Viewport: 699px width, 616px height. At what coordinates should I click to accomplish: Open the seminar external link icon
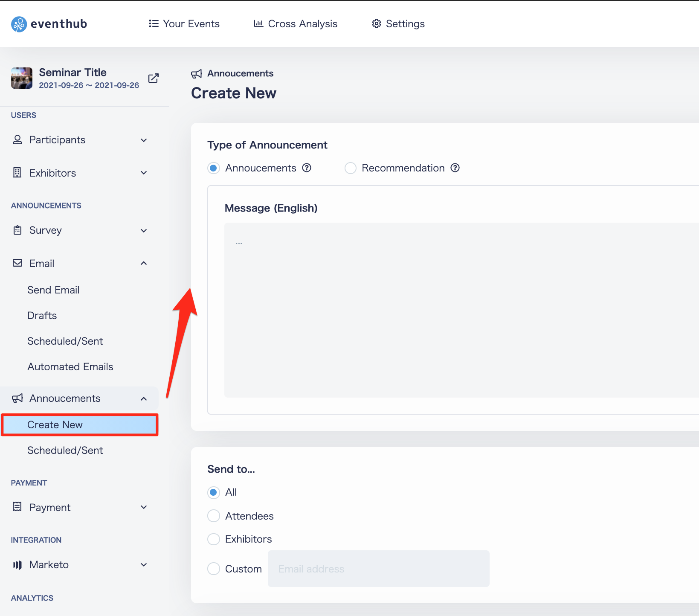pos(154,78)
